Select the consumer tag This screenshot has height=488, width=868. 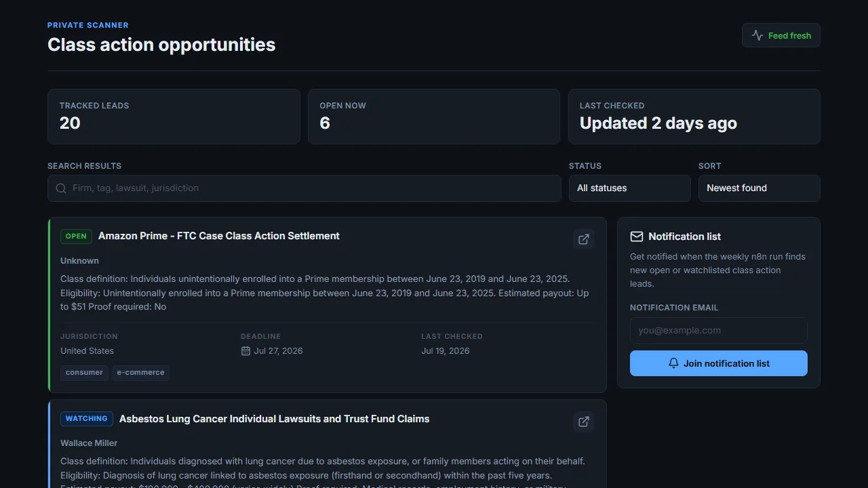coord(84,373)
